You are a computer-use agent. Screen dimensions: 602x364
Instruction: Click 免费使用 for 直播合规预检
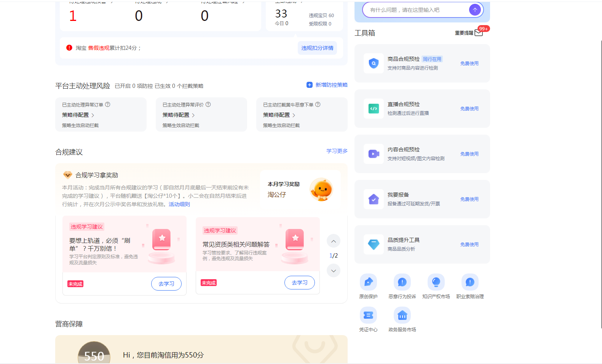(469, 109)
